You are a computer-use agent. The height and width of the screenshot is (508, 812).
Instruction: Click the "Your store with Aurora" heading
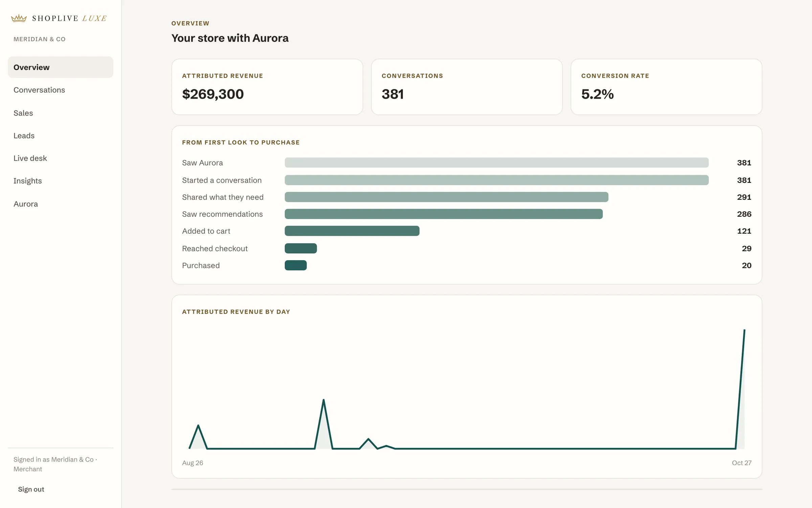pos(230,38)
